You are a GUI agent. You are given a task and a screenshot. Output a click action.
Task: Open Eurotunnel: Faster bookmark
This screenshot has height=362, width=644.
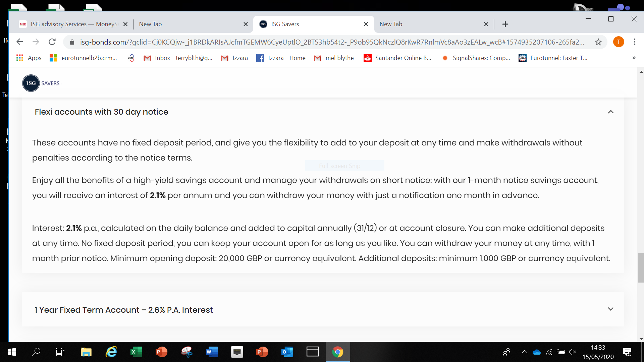553,58
